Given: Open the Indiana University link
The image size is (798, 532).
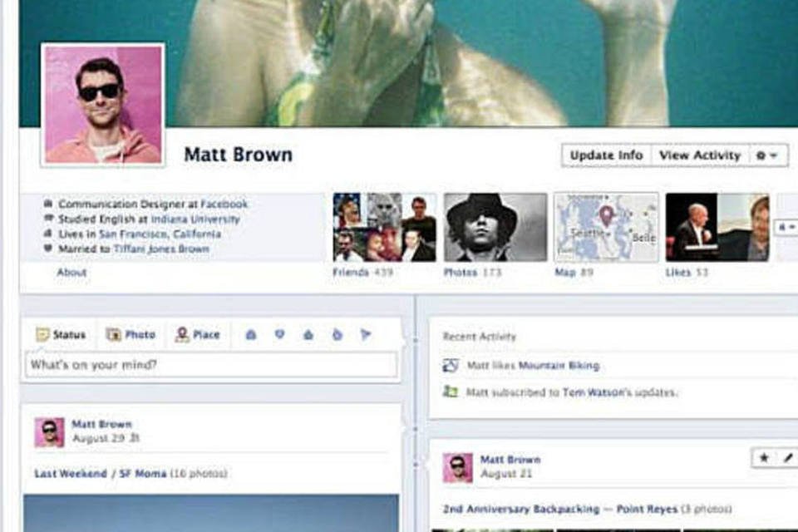Looking at the screenshot, I should pos(195,219).
